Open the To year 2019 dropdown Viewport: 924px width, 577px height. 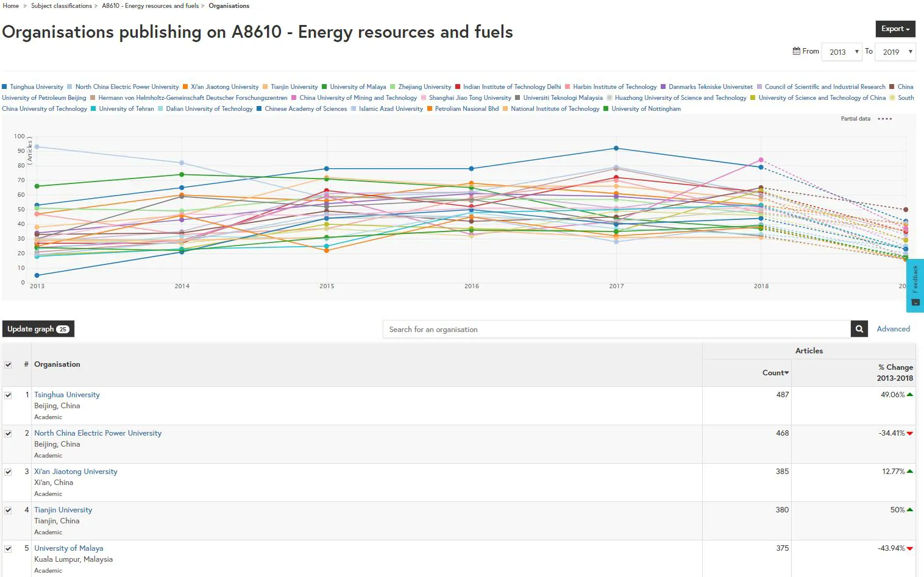pos(895,52)
